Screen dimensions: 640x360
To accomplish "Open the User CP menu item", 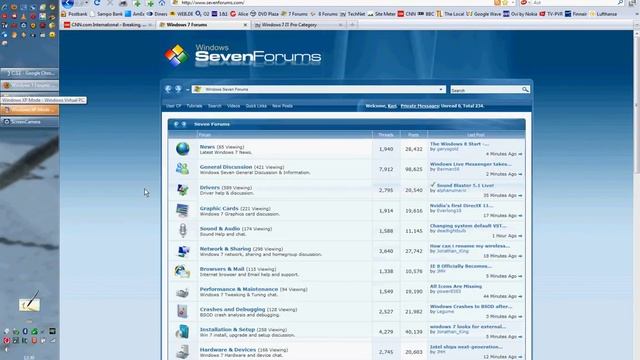I will point(173,106).
